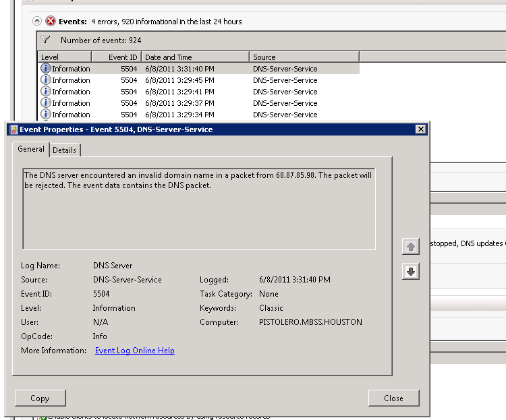
Task: Switch to the General tab
Action: coord(31,149)
